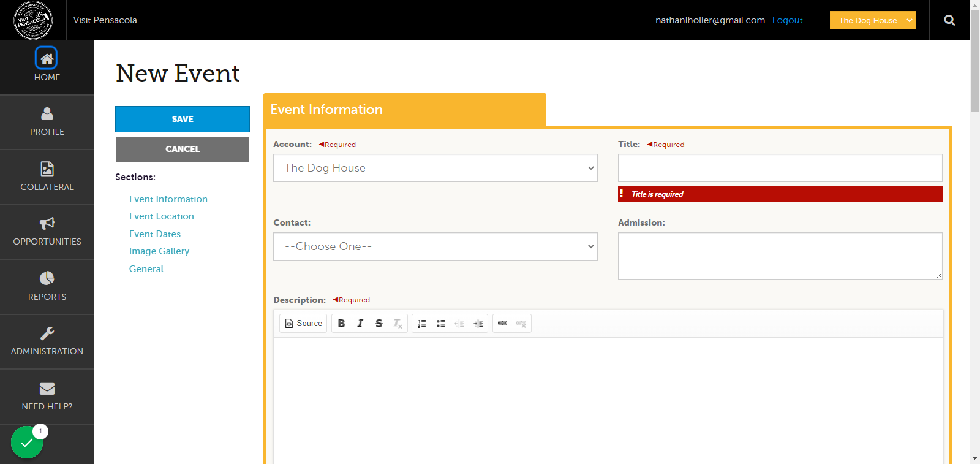980x464 pixels.
Task: Toggle italic formatting in editor
Action: click(x=360, y=324)
